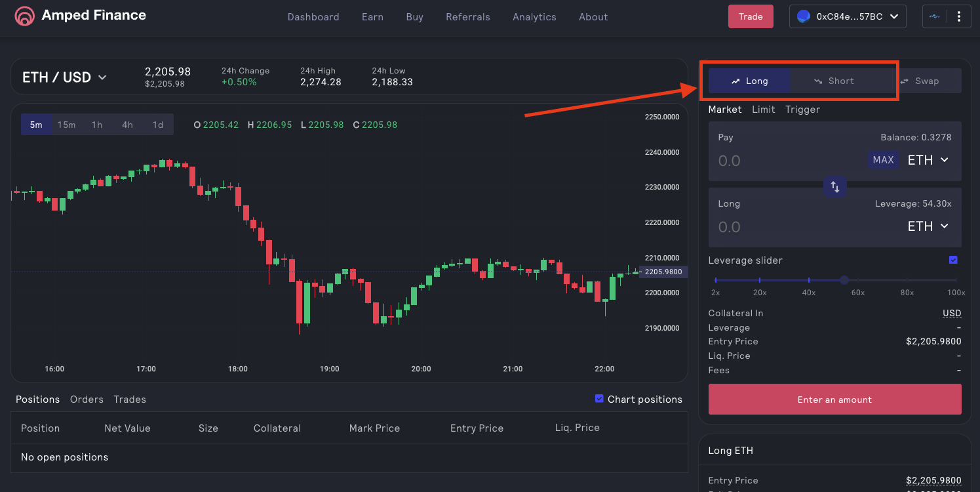Toggle the Leverage slider checkbox
Viewport: 980px width, 492px height.
[953, 260]
